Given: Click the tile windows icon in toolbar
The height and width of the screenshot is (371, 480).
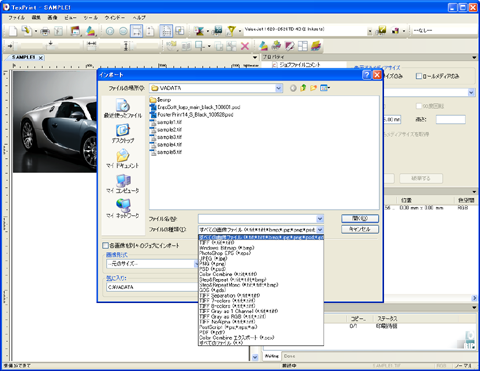Looking at the screenshot, I should point(180,31).
